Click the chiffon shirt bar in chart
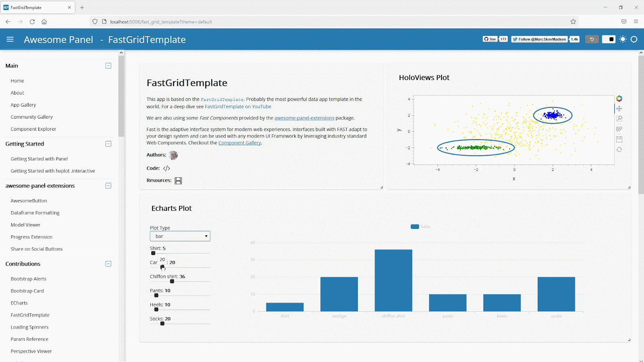This screenshot has height=362, width=644. 393,280
